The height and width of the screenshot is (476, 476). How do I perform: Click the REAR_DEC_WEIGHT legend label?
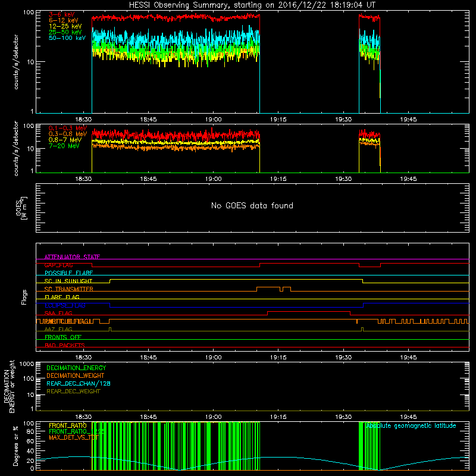pyautogui.click(x=73, y=392)
